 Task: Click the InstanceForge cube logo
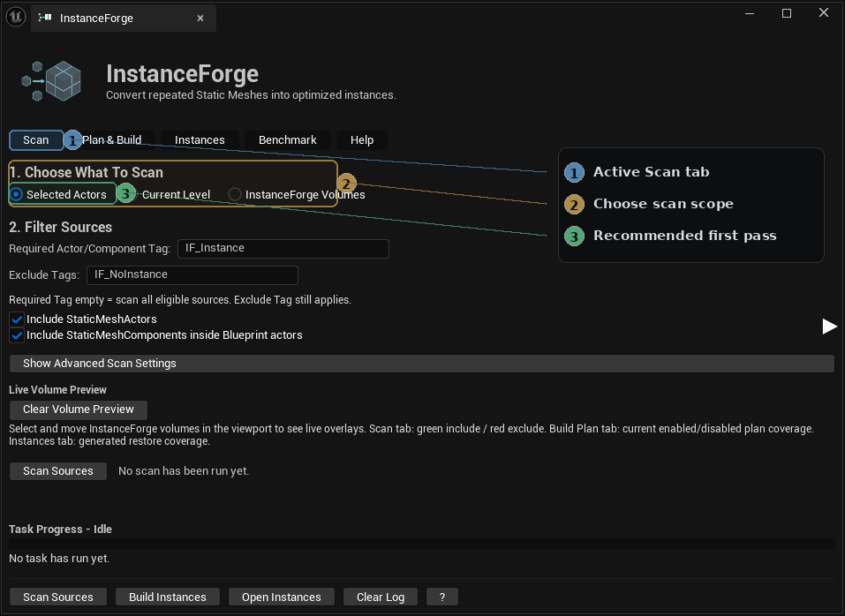click(x=52, y=81)
